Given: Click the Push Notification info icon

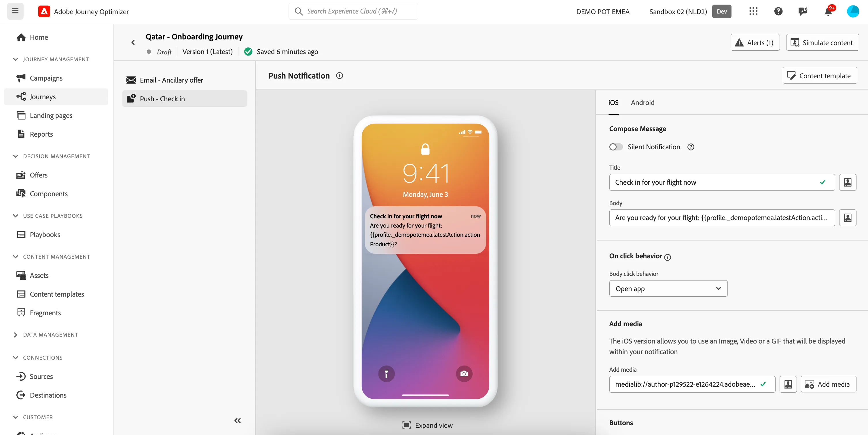Looking at the screenshot, I should 340,76.
